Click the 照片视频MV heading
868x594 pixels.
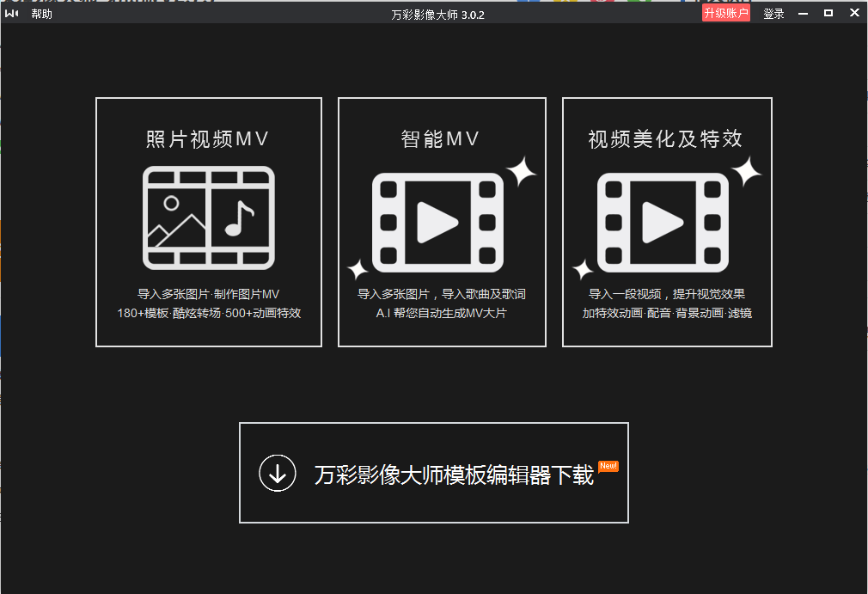pos(208,139)
